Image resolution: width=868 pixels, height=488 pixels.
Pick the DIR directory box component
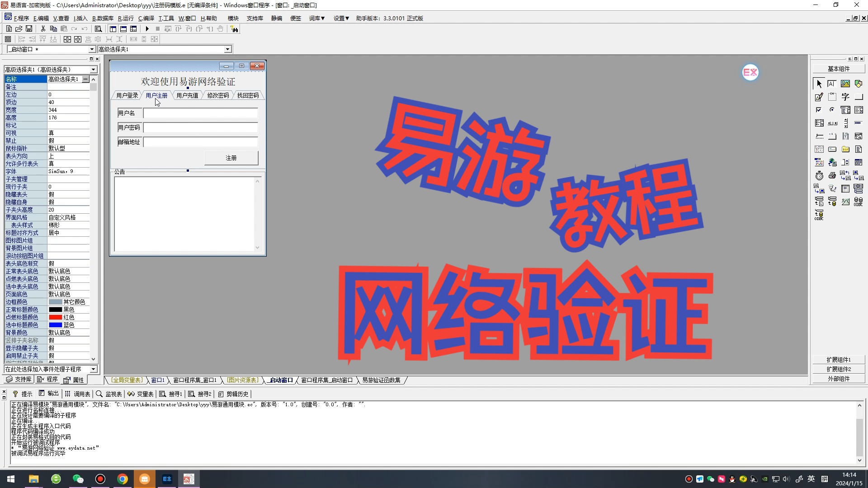(845, 149)
